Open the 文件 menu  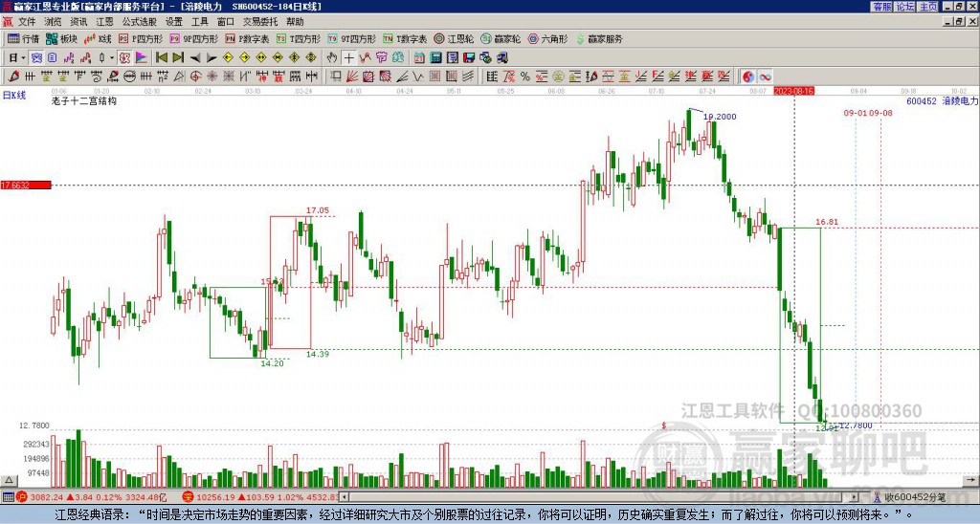click(x=27, y=22)
